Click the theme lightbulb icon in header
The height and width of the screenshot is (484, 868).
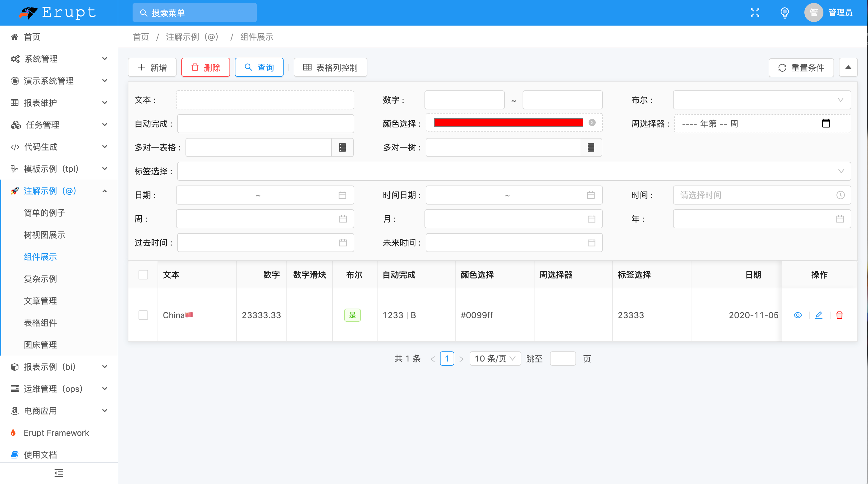click(784, 12)
